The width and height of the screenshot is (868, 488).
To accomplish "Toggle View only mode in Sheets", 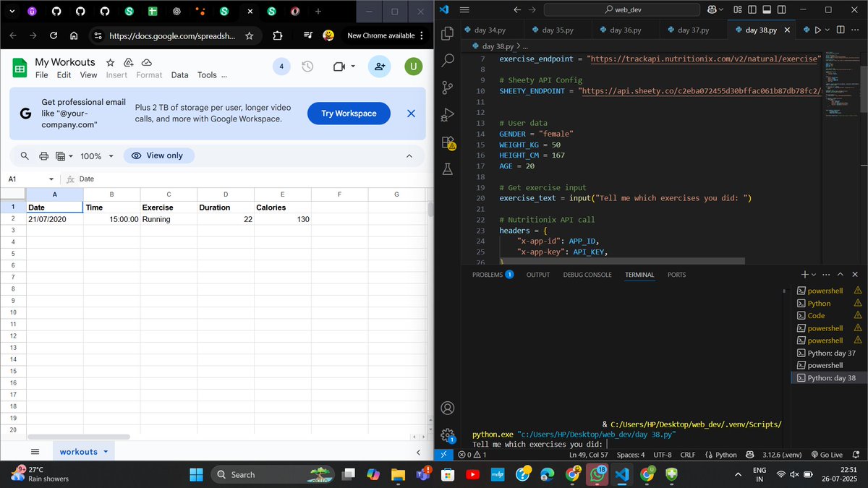I will pos(158,155).
